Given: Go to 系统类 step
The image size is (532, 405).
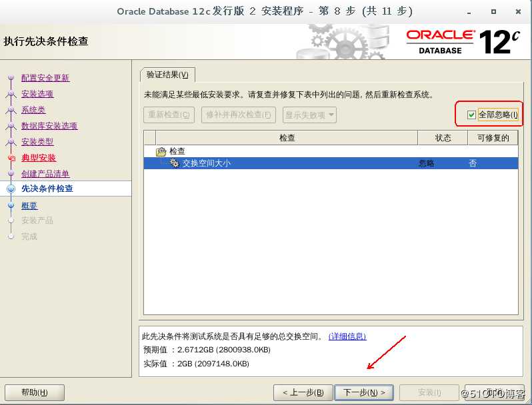Looking at the screenshot, I should click(33, 110).
